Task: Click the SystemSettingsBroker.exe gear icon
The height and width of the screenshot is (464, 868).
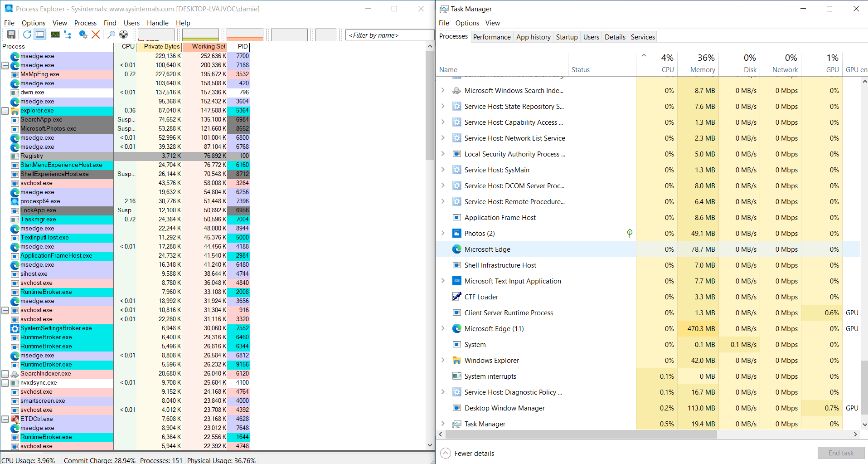Action: click(x=15, y=328)
